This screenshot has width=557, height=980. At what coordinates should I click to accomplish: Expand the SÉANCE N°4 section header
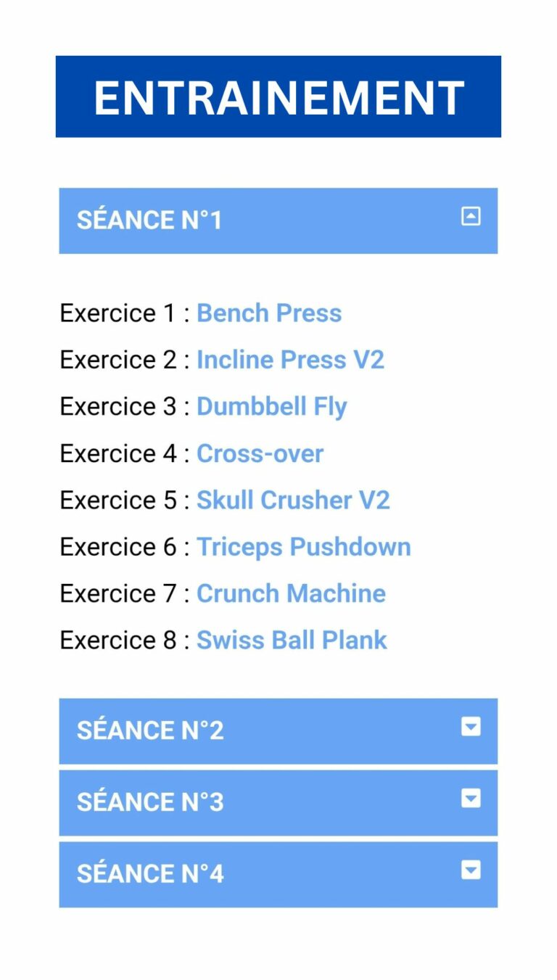tap(278, 874)
